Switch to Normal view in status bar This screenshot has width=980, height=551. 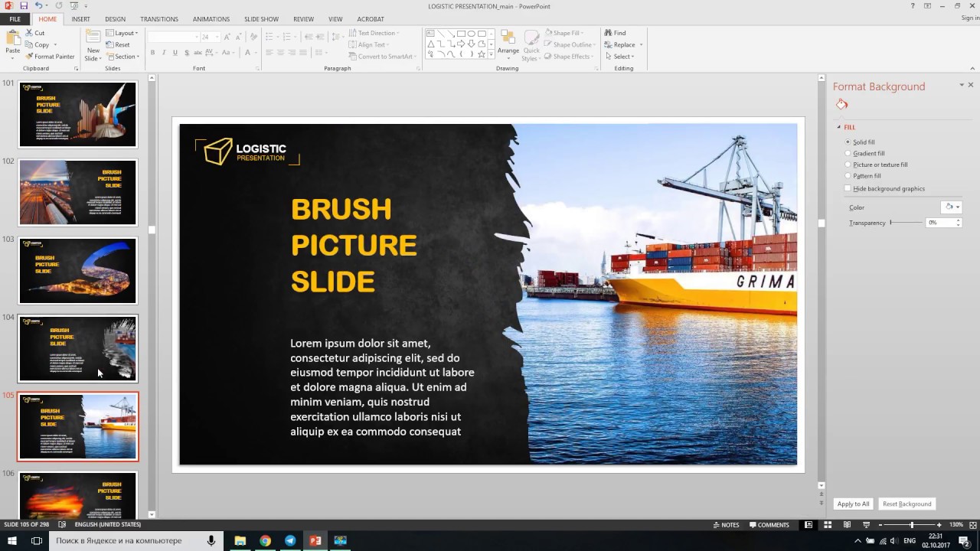[x=808, y=525]
